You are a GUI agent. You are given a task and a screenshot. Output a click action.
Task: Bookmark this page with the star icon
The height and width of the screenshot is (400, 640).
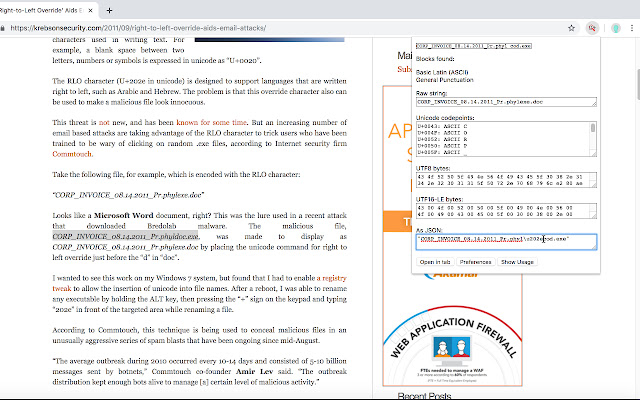click(x=571, y=28)
